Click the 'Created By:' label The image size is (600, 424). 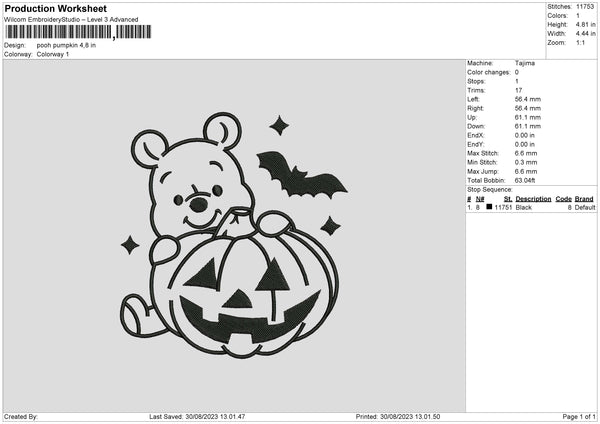point(21,416)
